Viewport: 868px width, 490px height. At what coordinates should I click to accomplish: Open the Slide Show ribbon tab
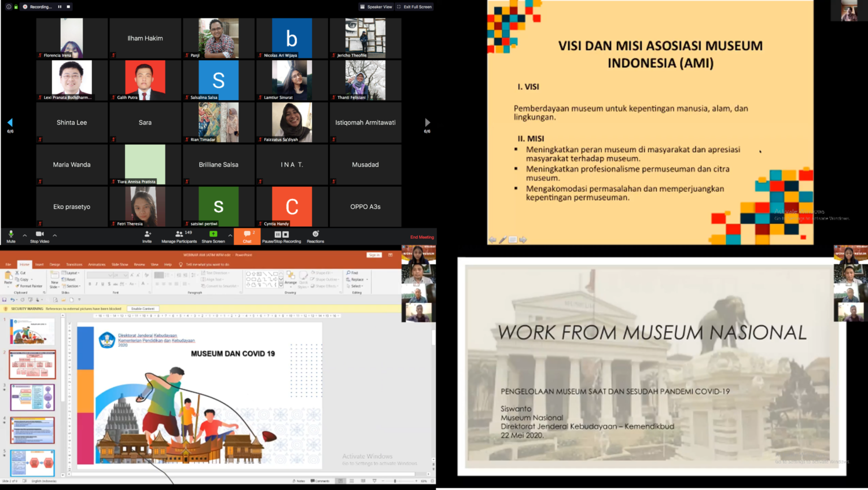120,264
